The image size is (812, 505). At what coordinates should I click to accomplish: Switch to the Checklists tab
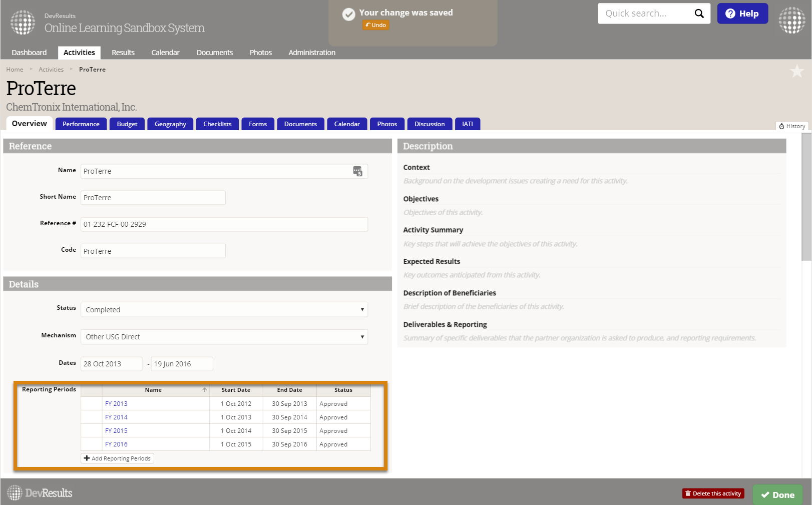(217, 124)
